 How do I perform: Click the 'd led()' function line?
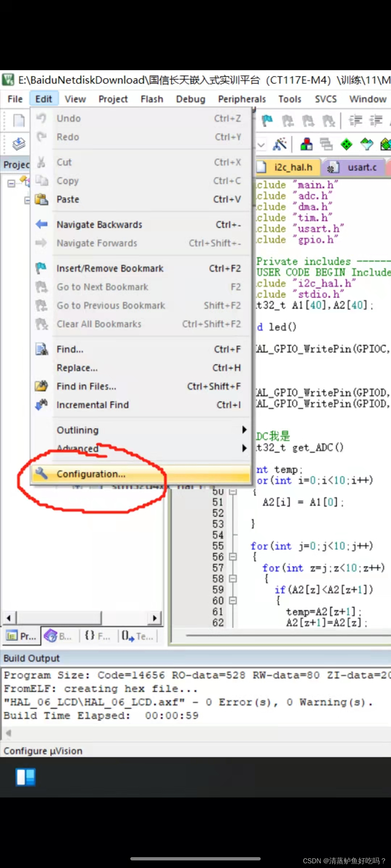pos(277,327)
